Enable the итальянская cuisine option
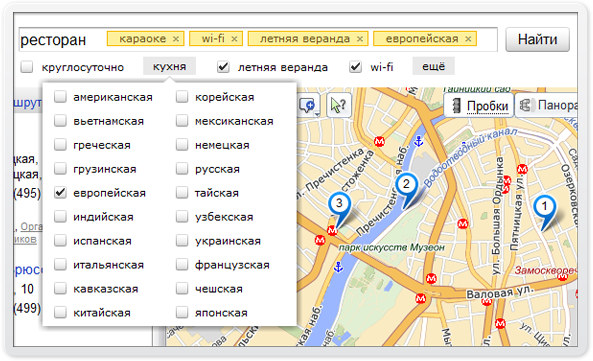This screenshot has height=361, width=593. point(60,265)
